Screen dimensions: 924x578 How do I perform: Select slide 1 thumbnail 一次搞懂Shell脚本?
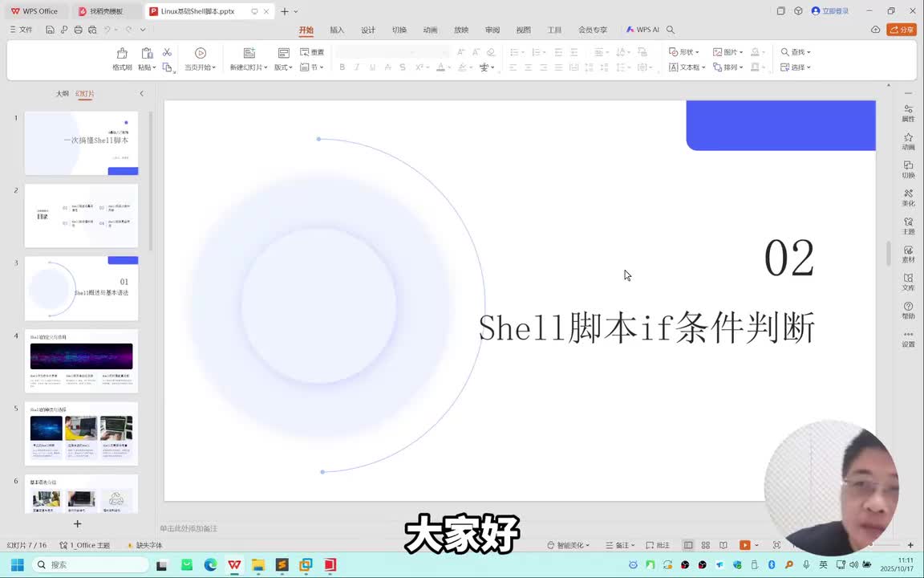(81, 144)
